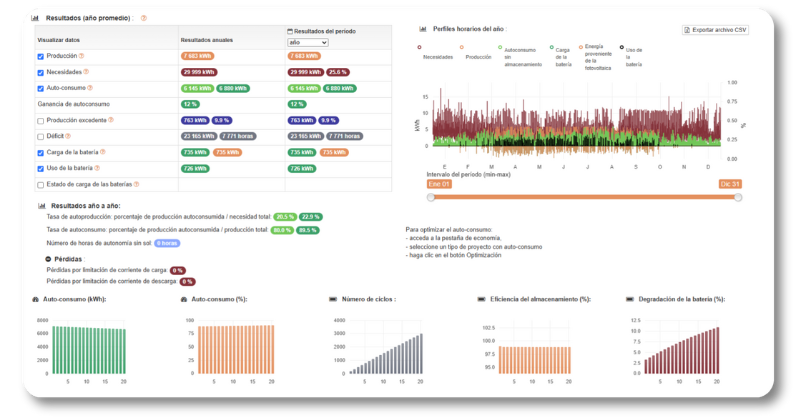Click the left handle of period slider
This screenshot has width=811, height=420.
[x=431, y=198]
